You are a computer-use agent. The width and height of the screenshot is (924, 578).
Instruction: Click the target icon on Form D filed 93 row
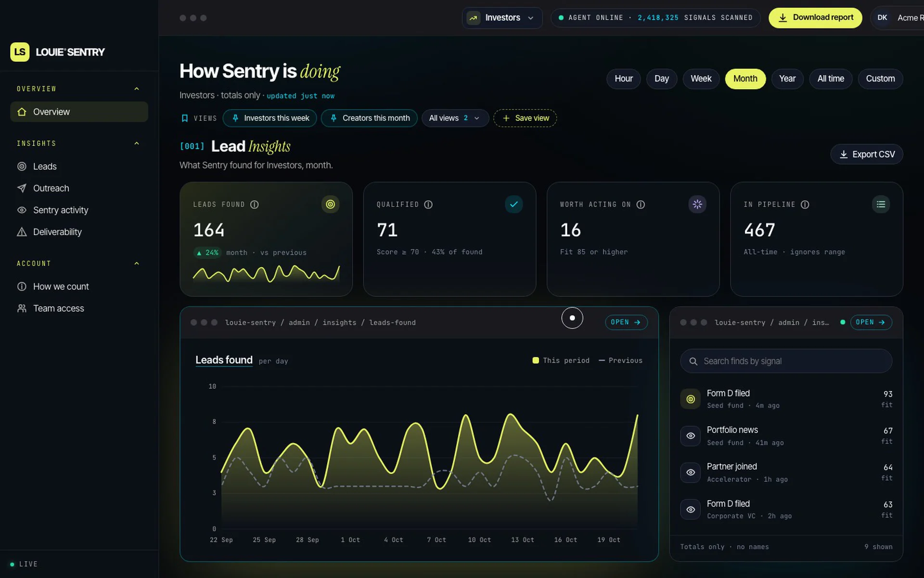691,399
